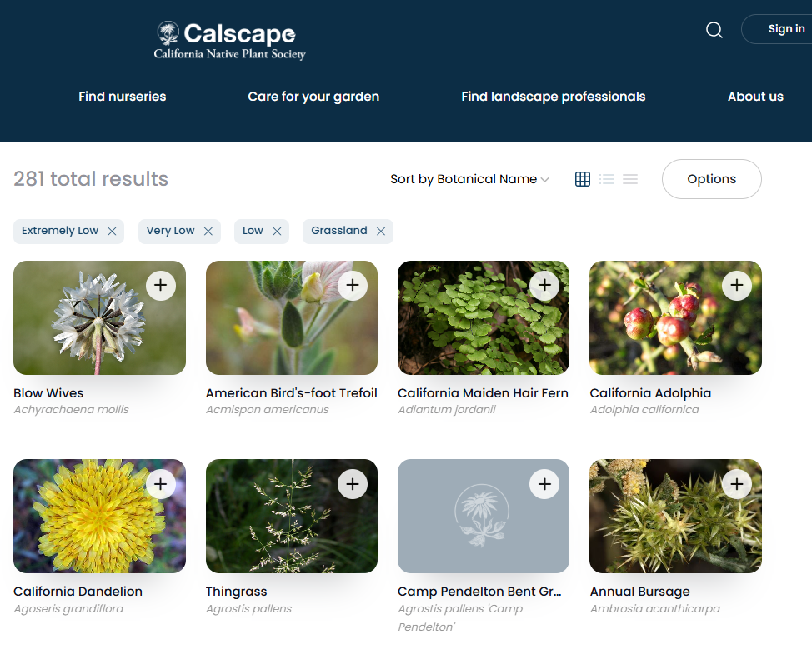Navigate to Care for your garden
Viewport: 812px width, 649px height.
(x=313, y=97)
